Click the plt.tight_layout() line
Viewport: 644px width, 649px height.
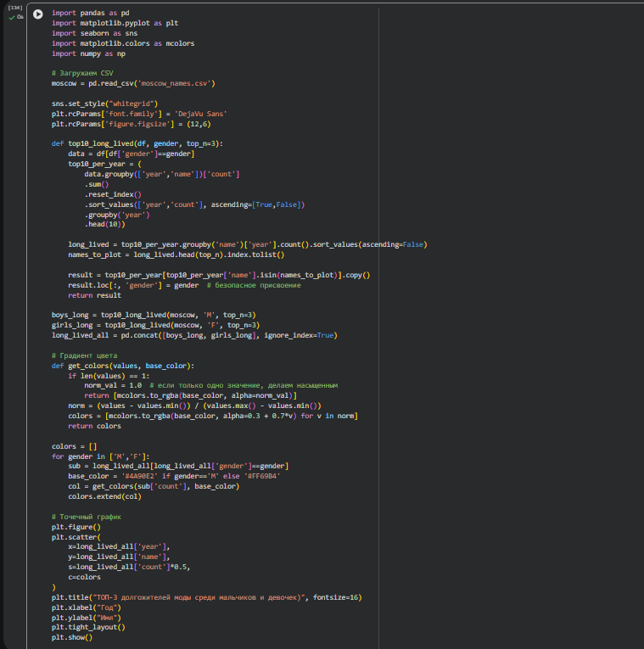(88, 627)
